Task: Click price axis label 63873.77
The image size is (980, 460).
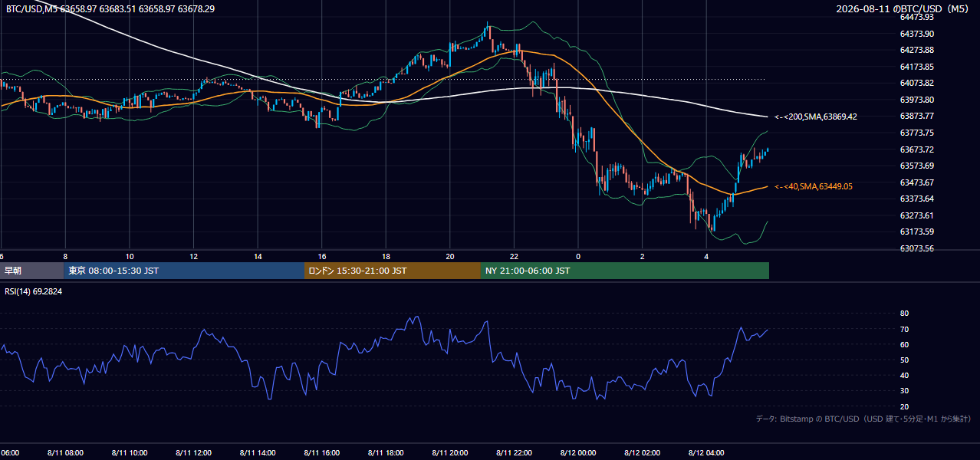Action: point(916,116)
